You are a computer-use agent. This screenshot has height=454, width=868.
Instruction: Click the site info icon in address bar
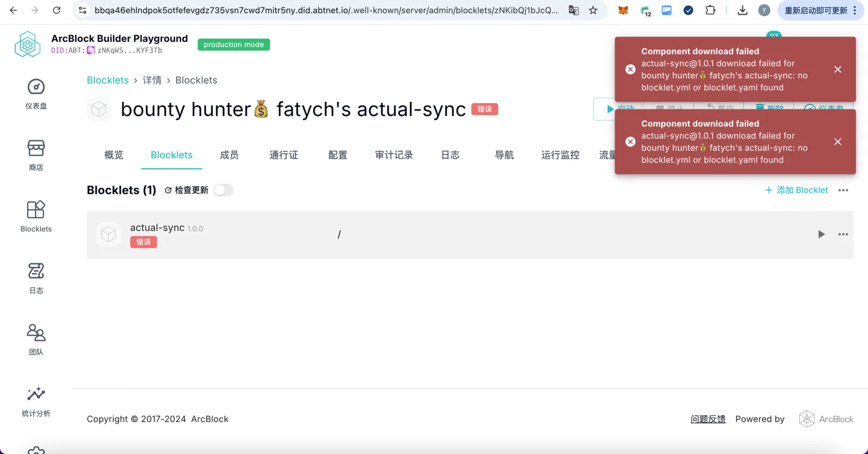(x=82, y=10)
